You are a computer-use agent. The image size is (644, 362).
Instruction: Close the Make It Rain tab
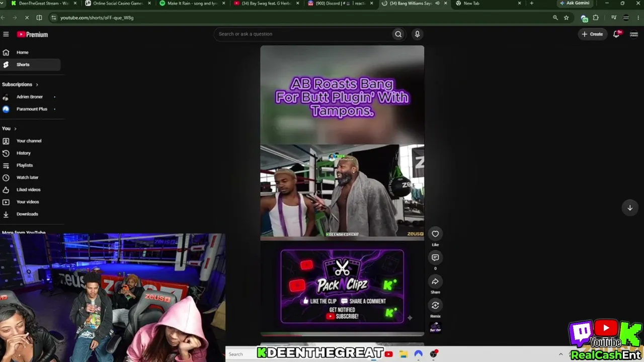coord(223,3)
